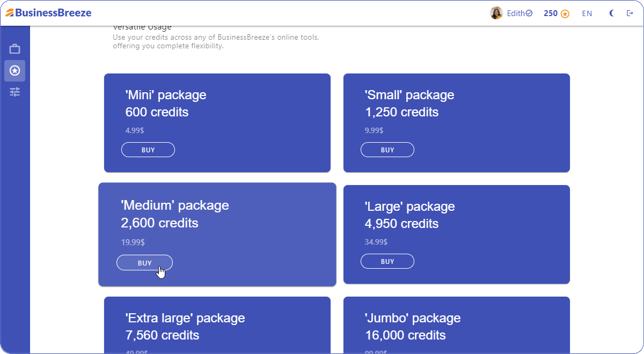Click the logout icon in the header
644x354 pixels.
629,12
